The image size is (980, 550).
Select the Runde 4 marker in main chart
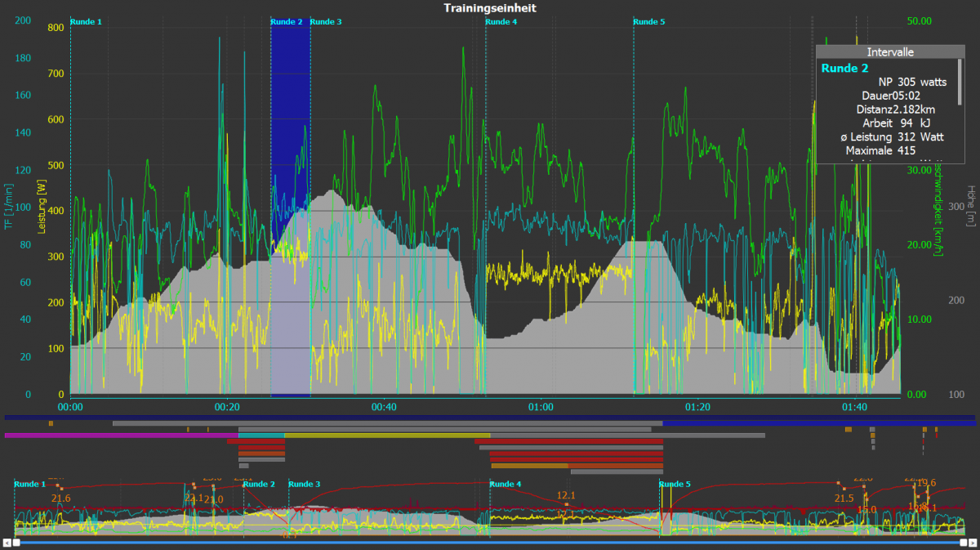(x=501, y=22)
